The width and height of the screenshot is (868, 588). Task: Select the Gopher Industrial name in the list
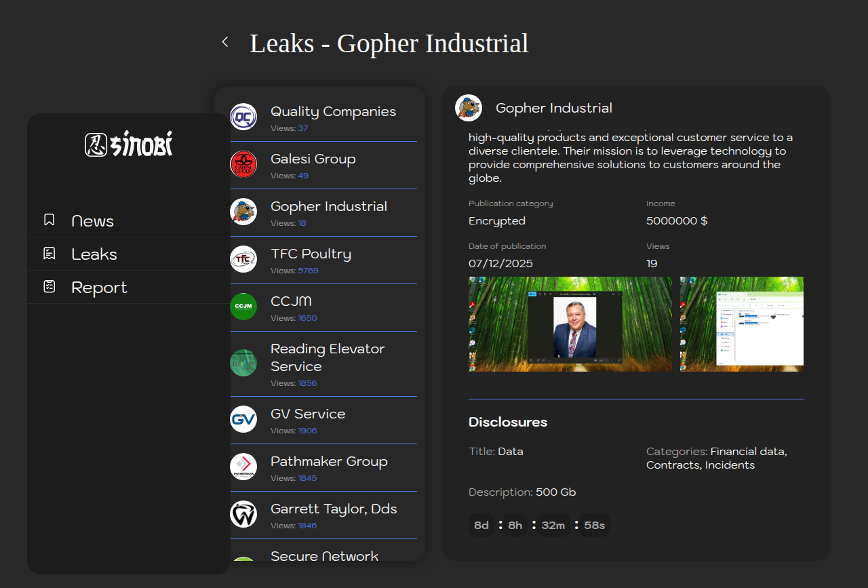329,206
